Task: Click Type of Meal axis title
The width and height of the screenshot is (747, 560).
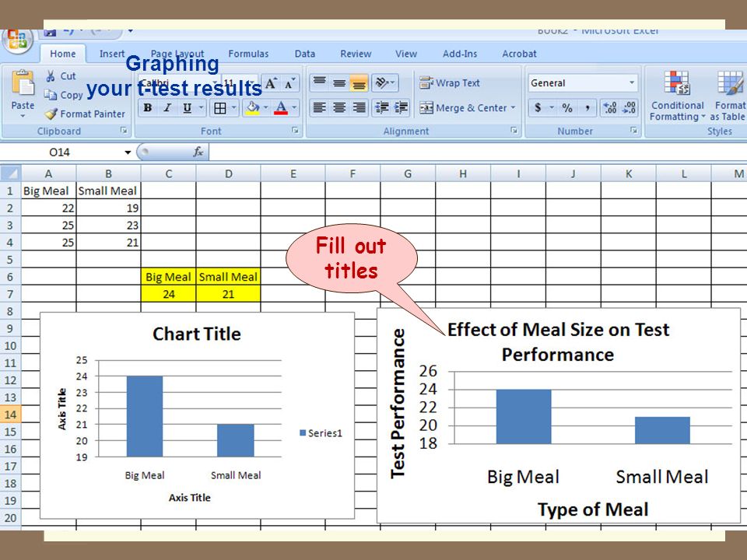Action: [593, 509]
